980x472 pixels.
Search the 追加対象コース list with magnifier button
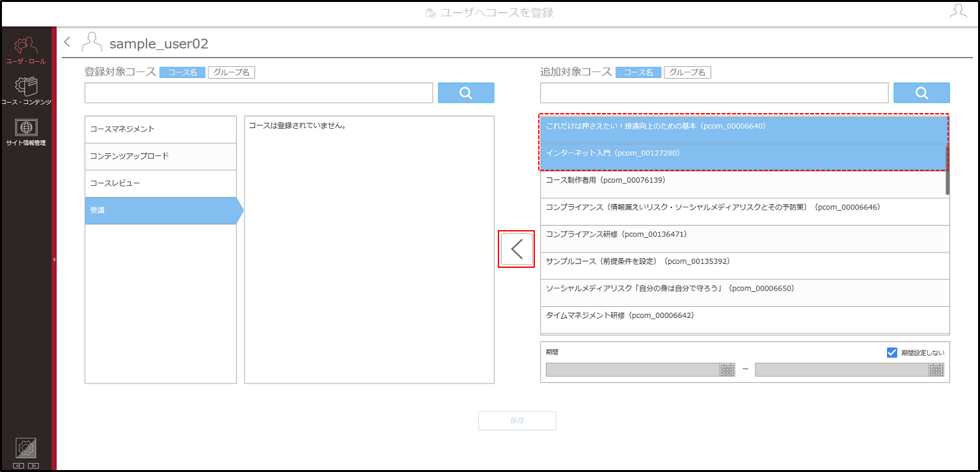pyautogui.click(x=921, y=93)
